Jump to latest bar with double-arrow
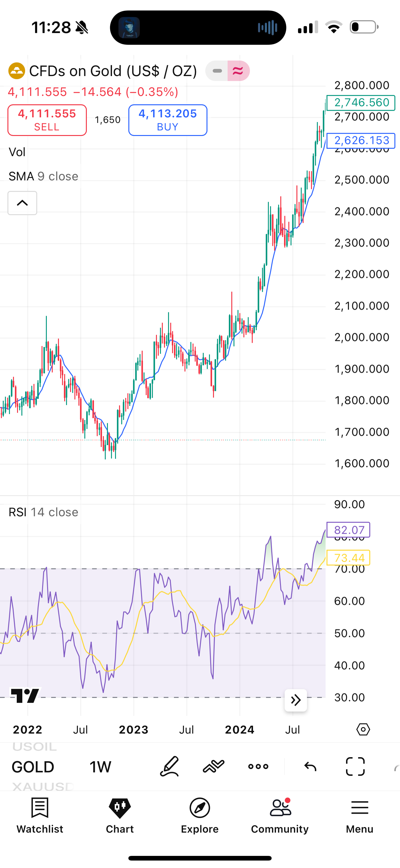This screenshot has width=400, height=868. [296, 700]
